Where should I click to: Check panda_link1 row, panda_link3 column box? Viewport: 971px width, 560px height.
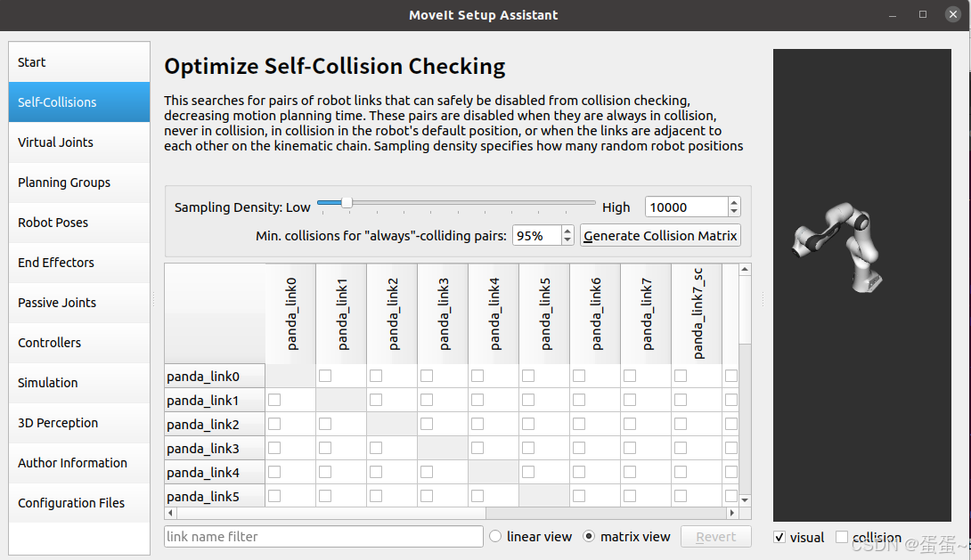(x=427, y=400)
